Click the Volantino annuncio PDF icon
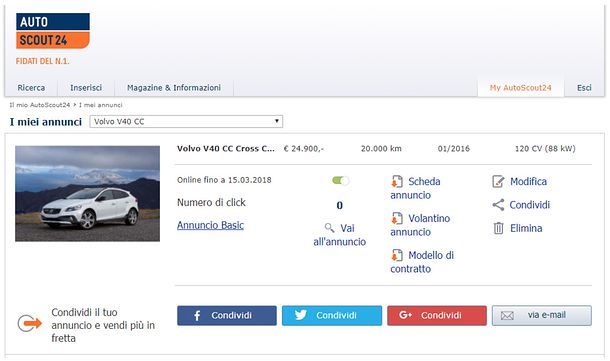 [397, 218]
